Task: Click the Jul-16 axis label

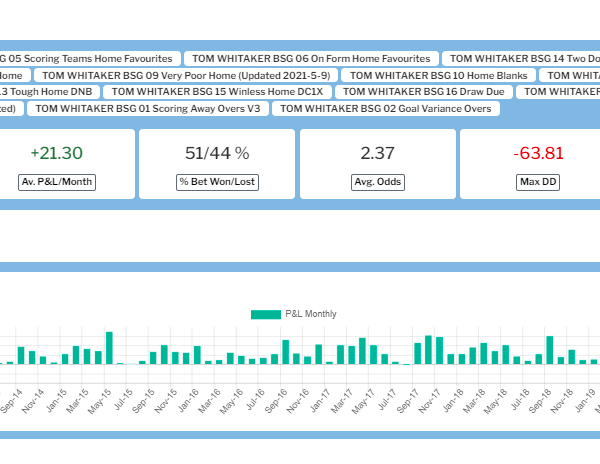Action: [256, 399]
